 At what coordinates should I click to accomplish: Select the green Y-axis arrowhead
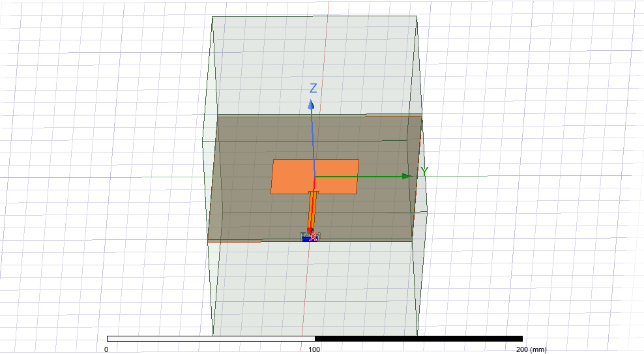(406, 176)
